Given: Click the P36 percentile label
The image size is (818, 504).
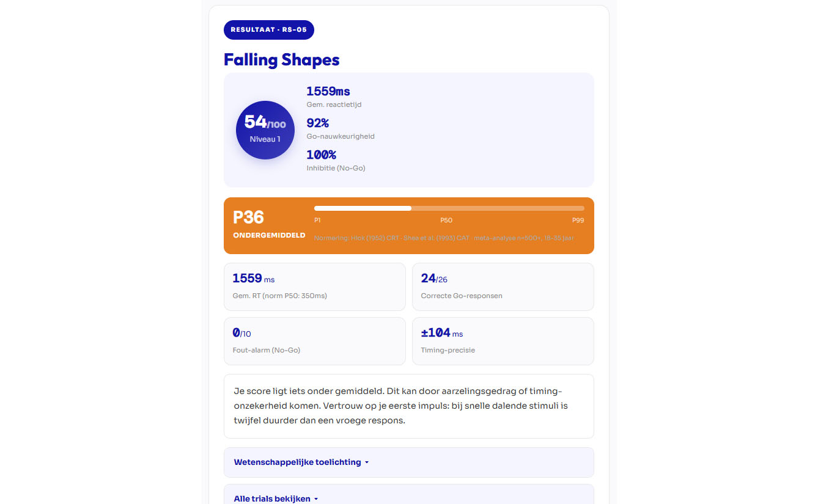Looking at the screenshot, I should (249, 217).
